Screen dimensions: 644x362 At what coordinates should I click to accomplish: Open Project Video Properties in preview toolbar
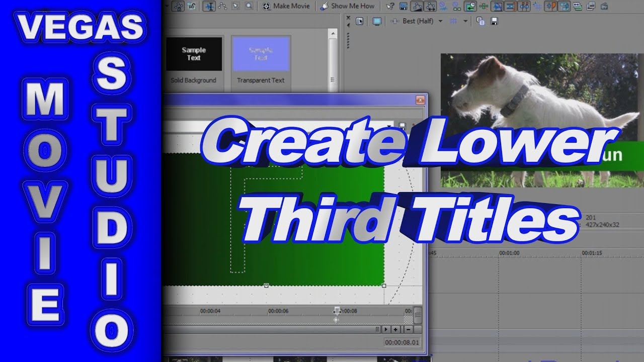point(359,21)
